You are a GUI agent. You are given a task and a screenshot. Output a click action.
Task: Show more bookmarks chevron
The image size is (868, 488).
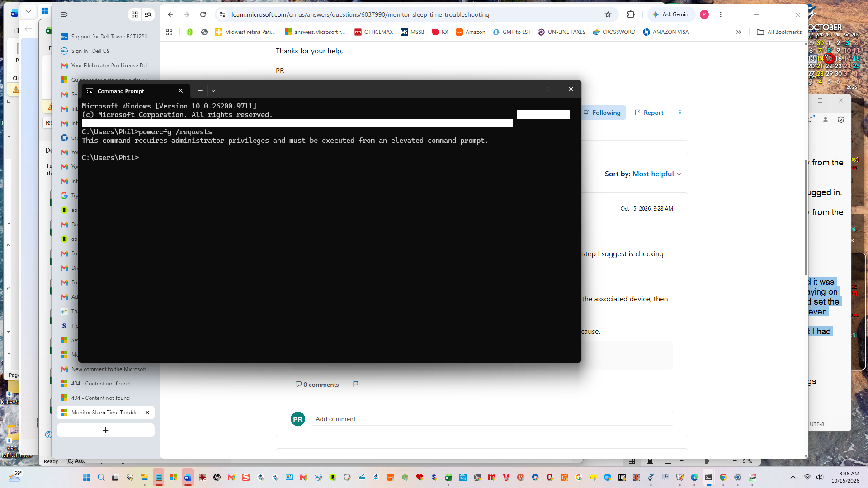pos(739,32)
